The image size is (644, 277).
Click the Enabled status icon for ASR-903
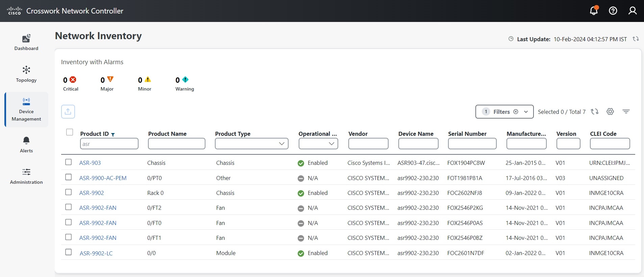(x=301, y=163)
